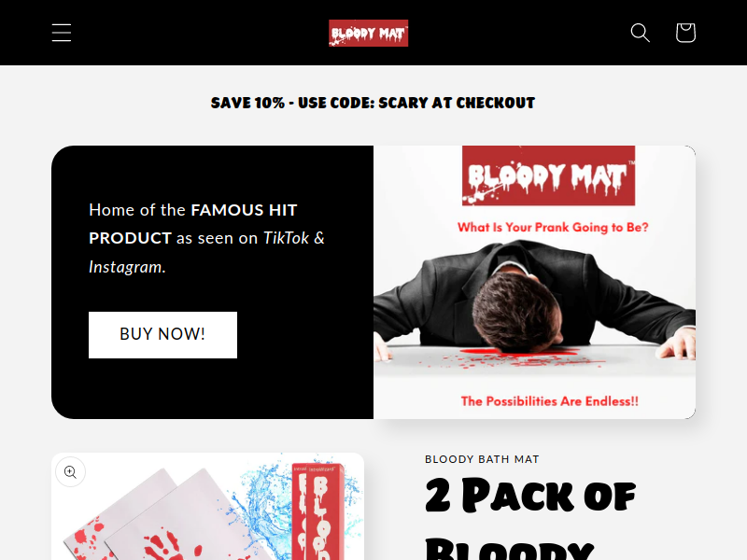Click the SAVE 10% promo code announcement

(373, 103)
